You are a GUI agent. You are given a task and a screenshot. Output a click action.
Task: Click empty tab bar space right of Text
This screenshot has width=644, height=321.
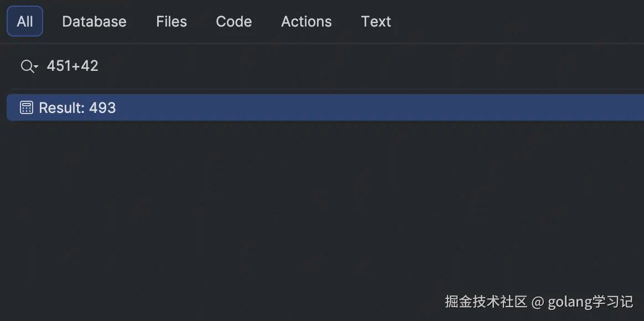click(x=515, y=22)
